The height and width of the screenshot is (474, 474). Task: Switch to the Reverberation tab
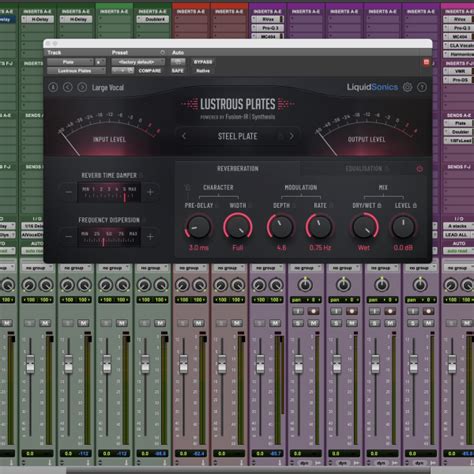point(238,169)
